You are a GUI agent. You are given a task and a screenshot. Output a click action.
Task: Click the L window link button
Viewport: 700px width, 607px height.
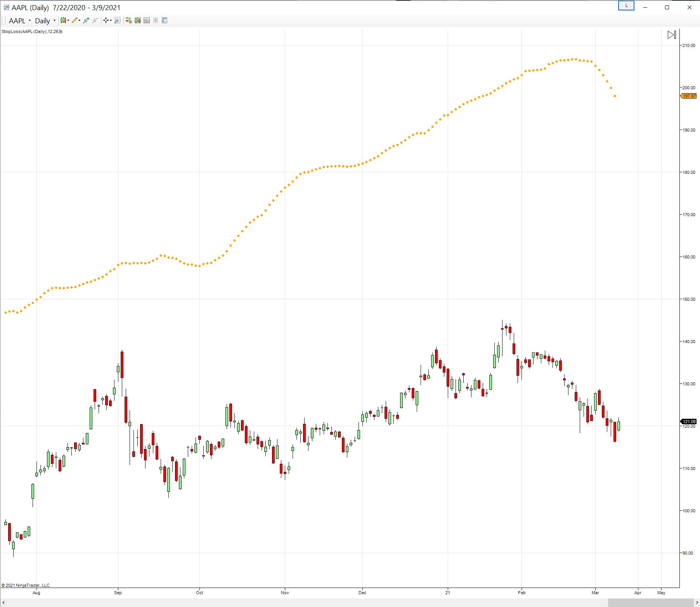pos(626,6)
